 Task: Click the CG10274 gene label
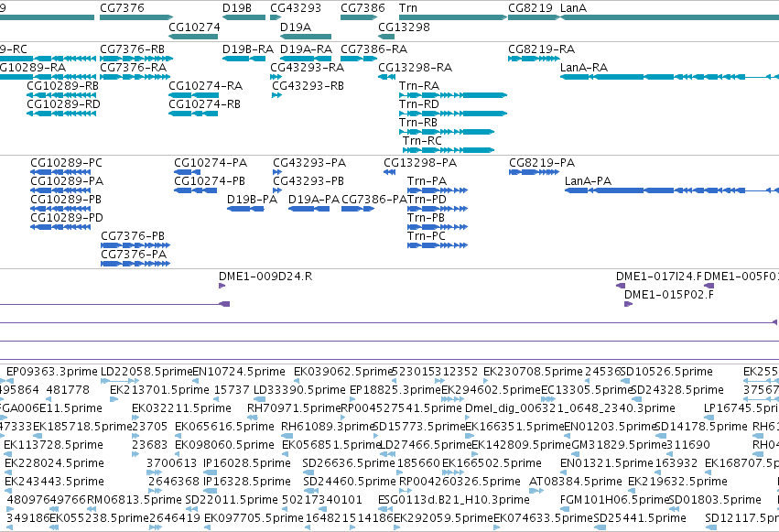click(x=194, y=27)
